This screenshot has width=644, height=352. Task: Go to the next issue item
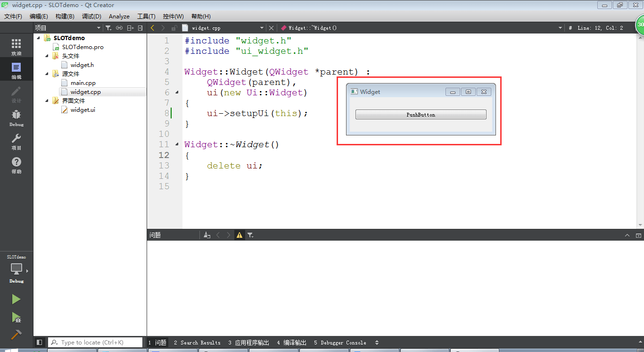229,235
